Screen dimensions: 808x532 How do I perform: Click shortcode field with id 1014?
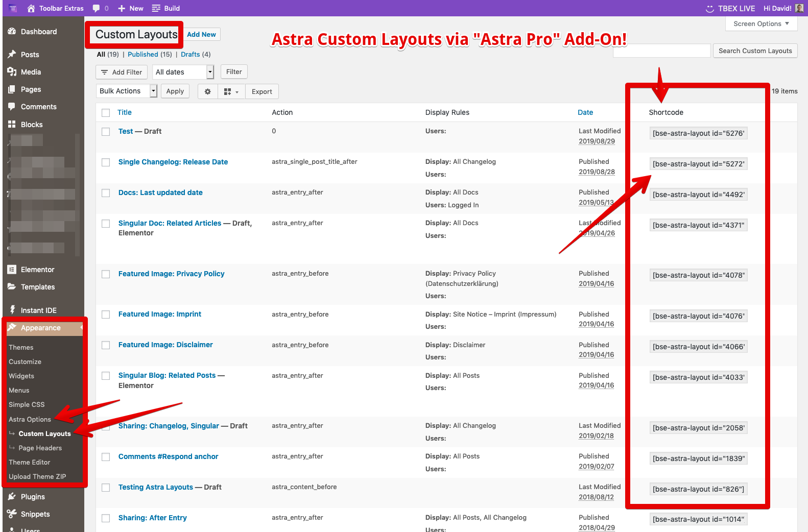[698, 519]
